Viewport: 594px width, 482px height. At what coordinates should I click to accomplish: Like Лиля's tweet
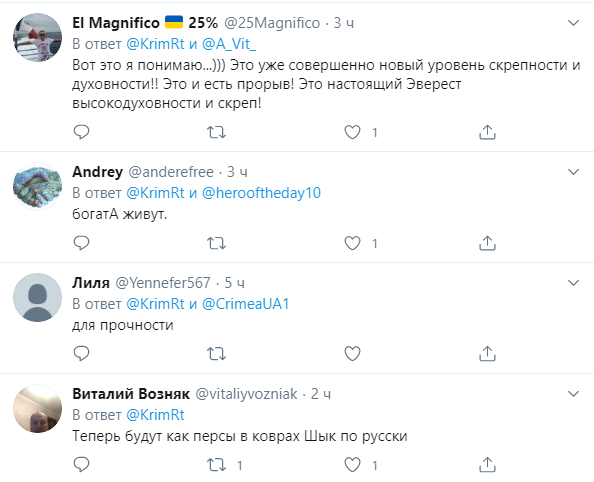(x=352, y=354)
